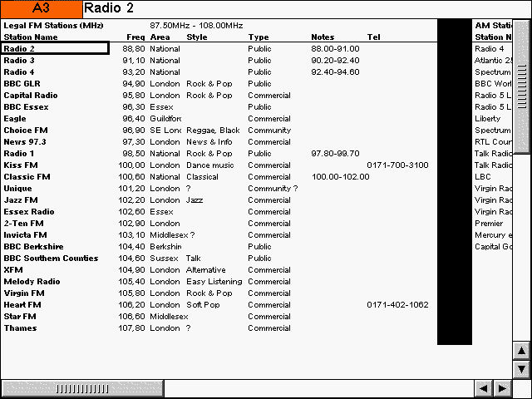Click the Choice FM Community type cell
The width and height of the screenshot is (532, 399).
point(268,130)
